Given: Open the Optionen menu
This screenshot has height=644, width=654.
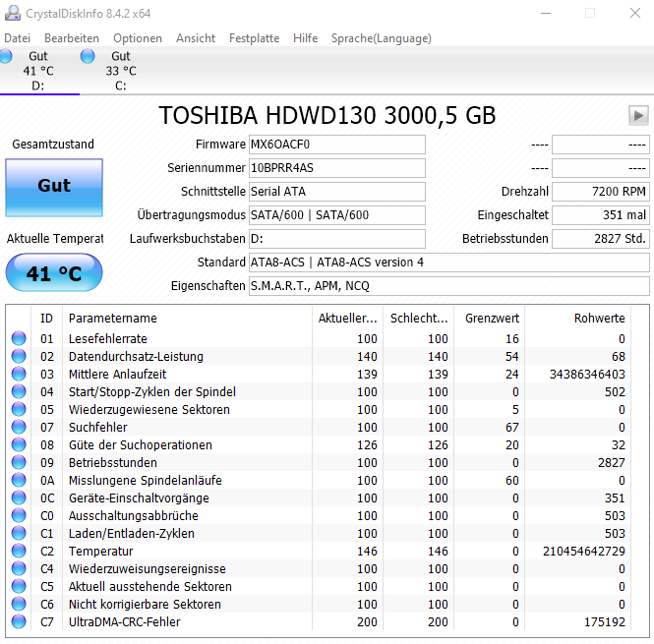Looking at the screenshot, I should click(138, 38).
